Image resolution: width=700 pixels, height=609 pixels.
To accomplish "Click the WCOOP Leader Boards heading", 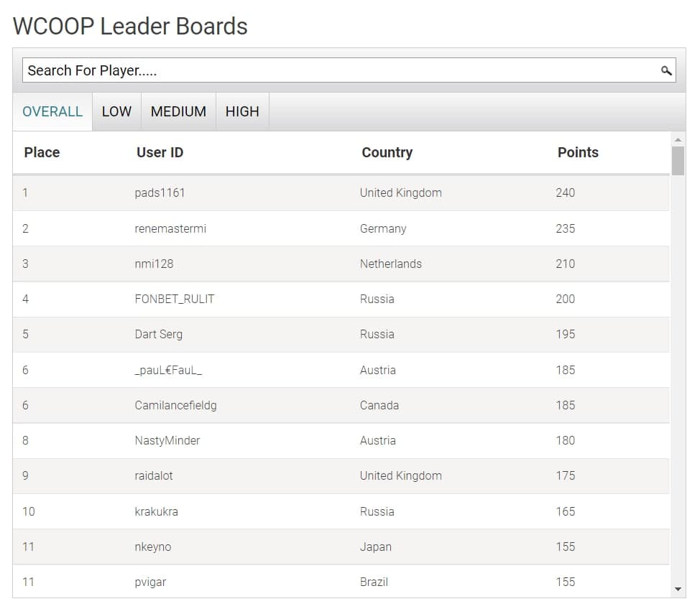I will [130, 27].
